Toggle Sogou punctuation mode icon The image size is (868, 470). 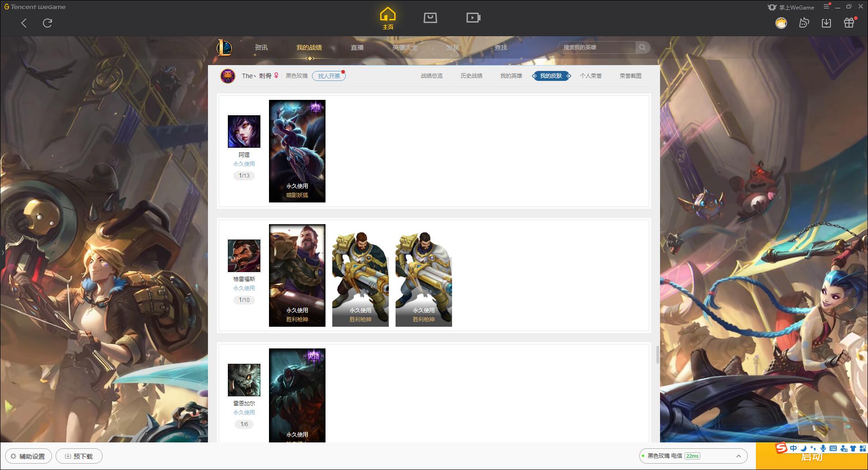coord(813,448)
